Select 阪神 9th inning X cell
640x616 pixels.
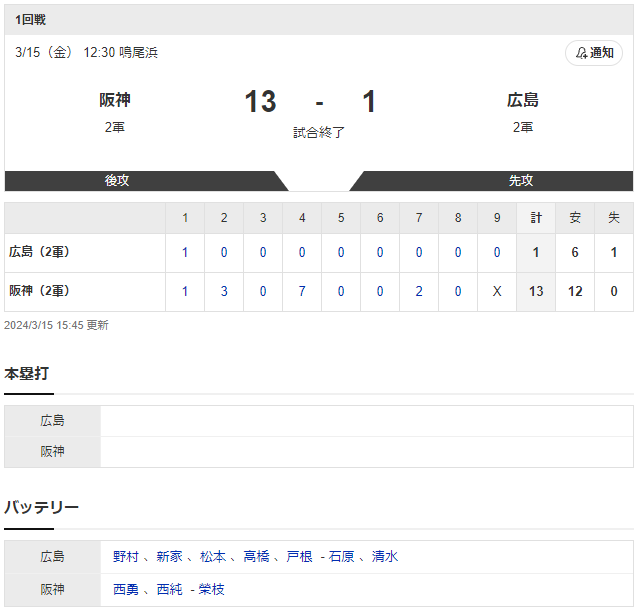pyautogui.click(x=498, y=292)
